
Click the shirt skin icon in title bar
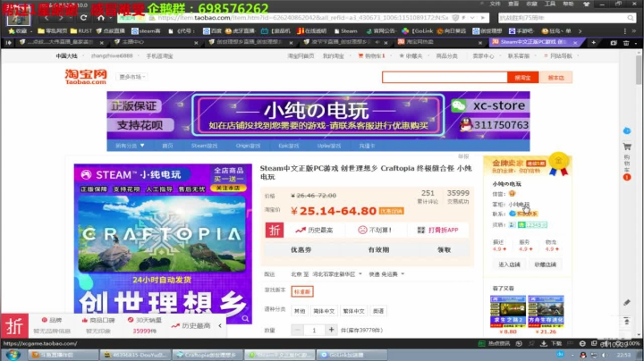point(586,4)
